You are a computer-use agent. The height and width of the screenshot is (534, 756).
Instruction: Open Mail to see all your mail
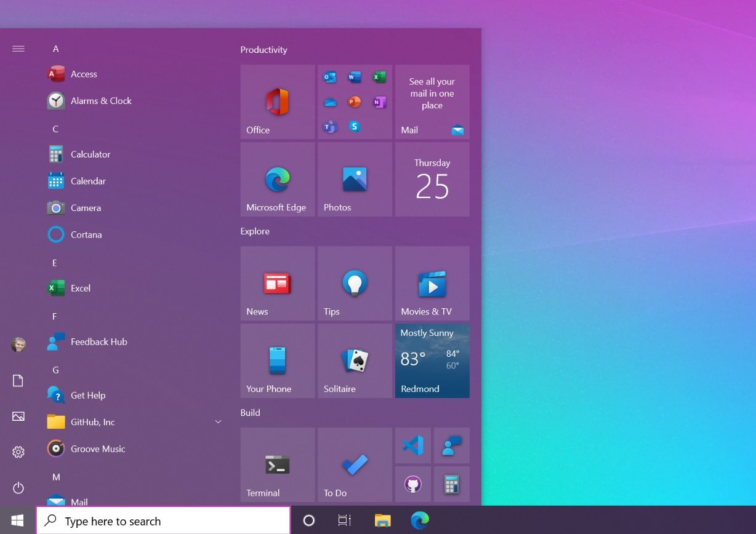432,102
